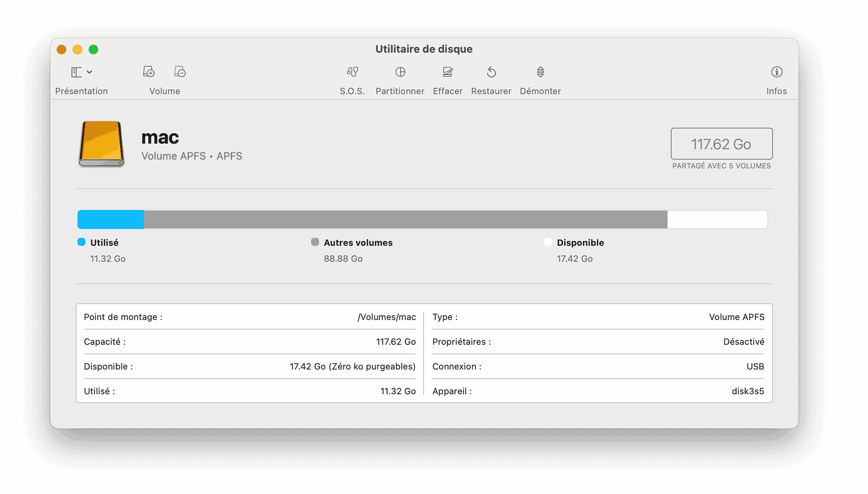The width and height of the screenshot is (868, 494).
Task: Show details via the Infos icon
Action: coord(777,72)
